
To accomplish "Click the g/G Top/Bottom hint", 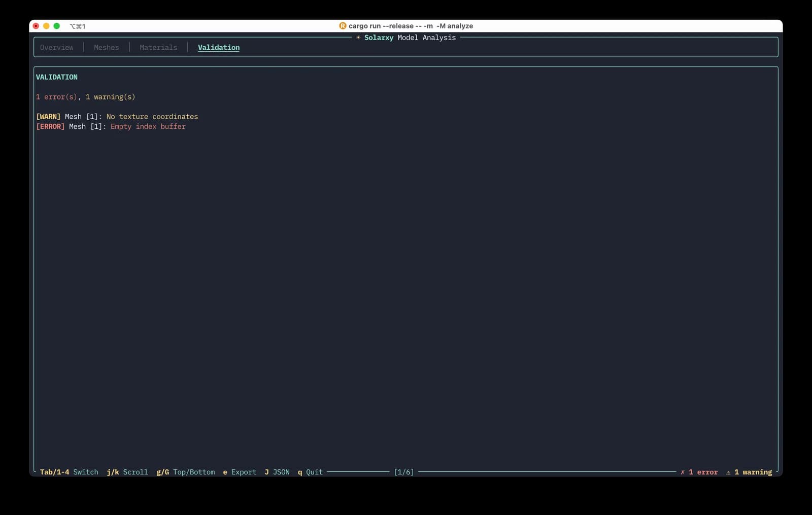I will [186, 472].
